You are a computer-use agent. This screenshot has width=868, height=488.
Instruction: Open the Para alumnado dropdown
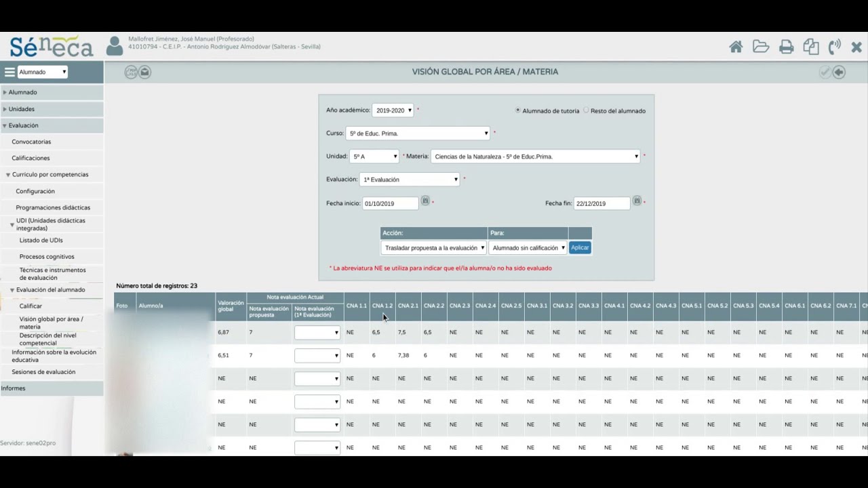click(x=528, y=248)
